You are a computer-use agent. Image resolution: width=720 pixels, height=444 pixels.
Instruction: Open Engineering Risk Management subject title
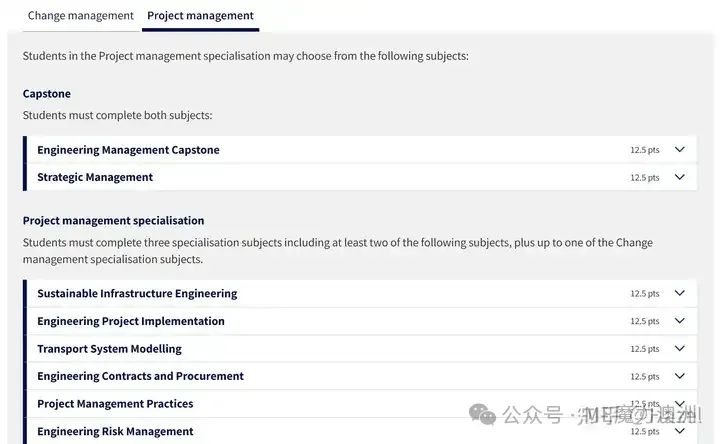click(x=115, y=432)
